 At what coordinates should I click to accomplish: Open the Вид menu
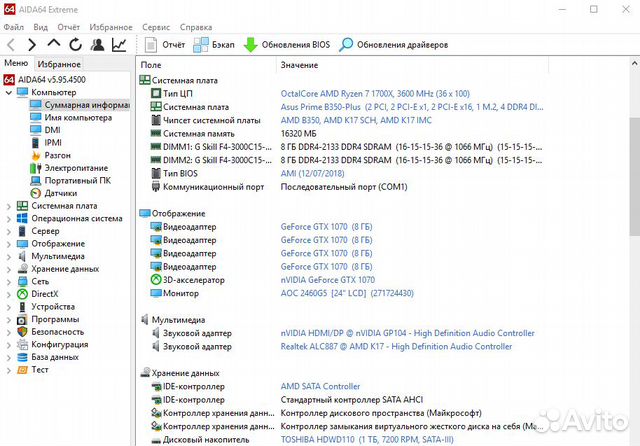click(x=40, y=27)
